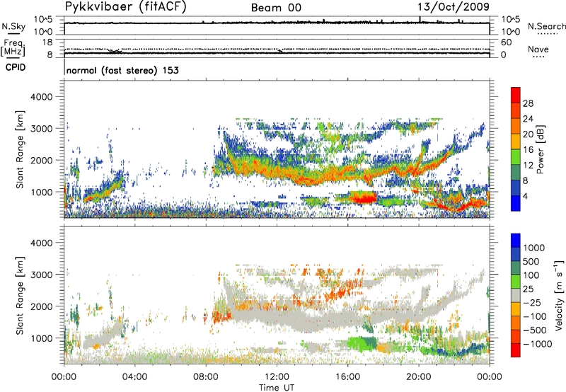Pick the red bottom segment of velocity colorbar

point(516,350)
